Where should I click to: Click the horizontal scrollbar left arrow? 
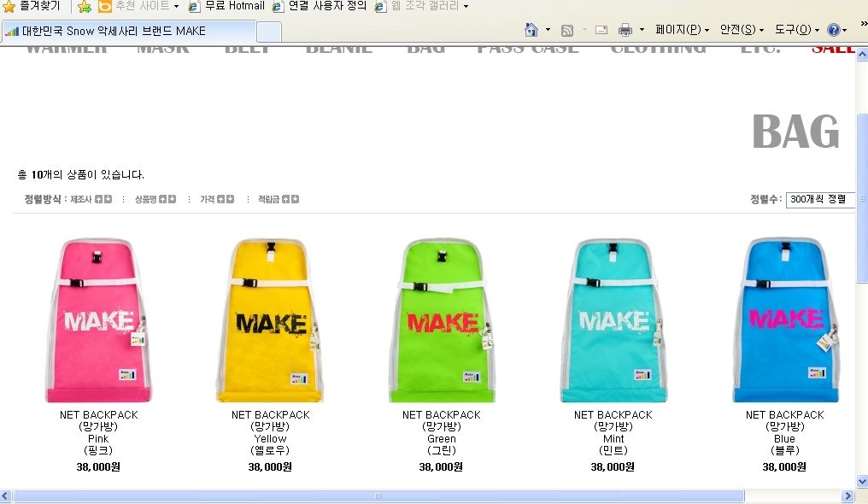click(x=5, y=495)
